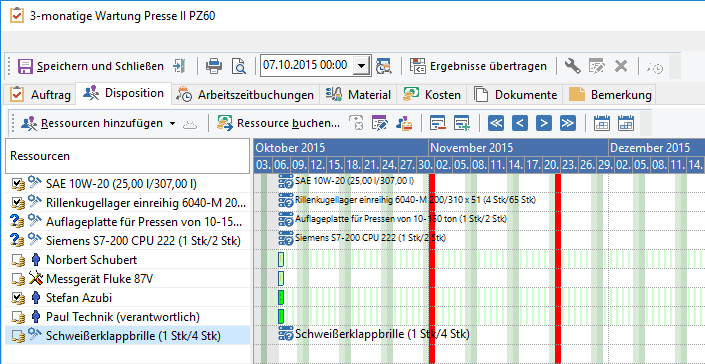Viewport: 705px width, 364px height.
Task: Click the assign persons icon
Action: point(404,123)
